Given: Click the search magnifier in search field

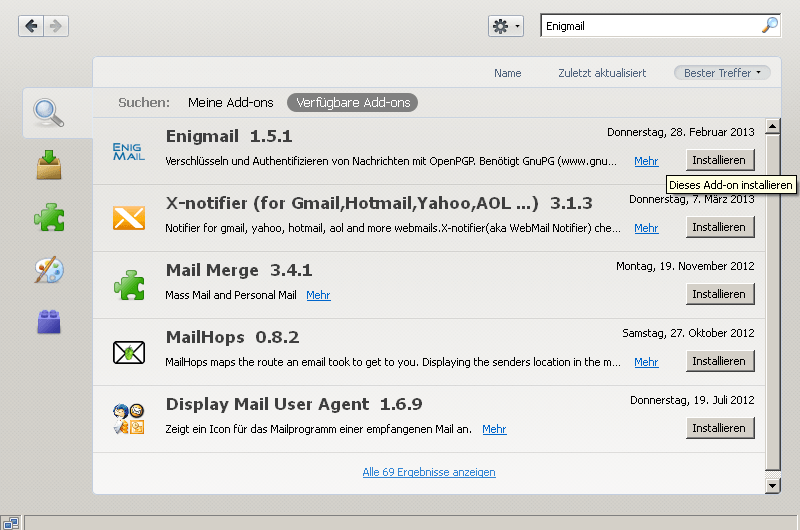Looking at the screenshot, I should point(769,25).
